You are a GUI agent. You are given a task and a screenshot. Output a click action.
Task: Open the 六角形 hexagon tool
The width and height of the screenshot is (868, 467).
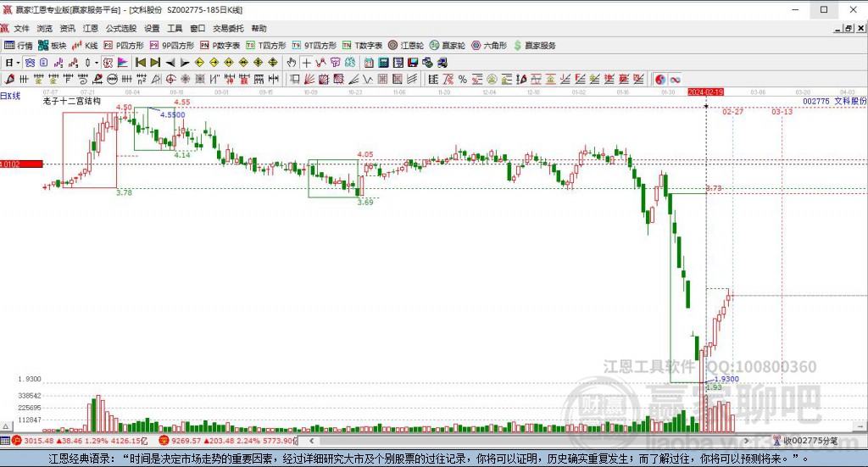point(489,46)
